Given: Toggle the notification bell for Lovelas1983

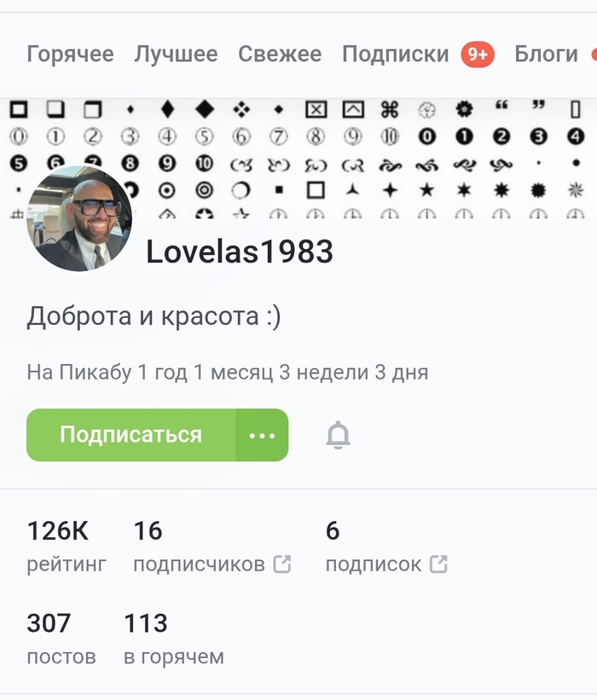Looking at the screenshot, I should point(338,435).
